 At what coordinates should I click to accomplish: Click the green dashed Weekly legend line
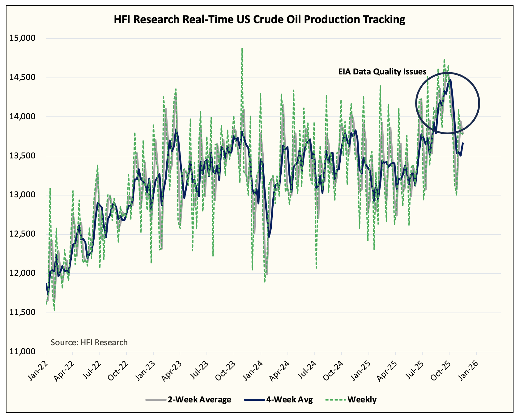pyautogui.click(x=335, y=400)
